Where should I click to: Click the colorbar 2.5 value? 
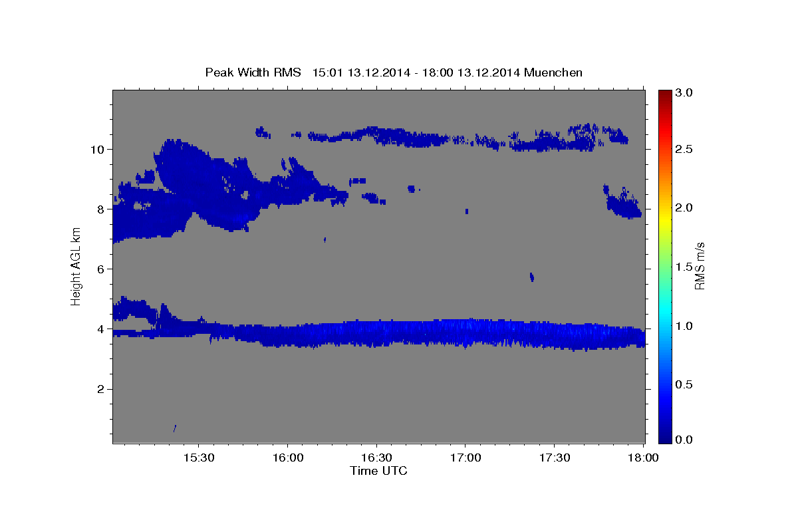(685, 149)
